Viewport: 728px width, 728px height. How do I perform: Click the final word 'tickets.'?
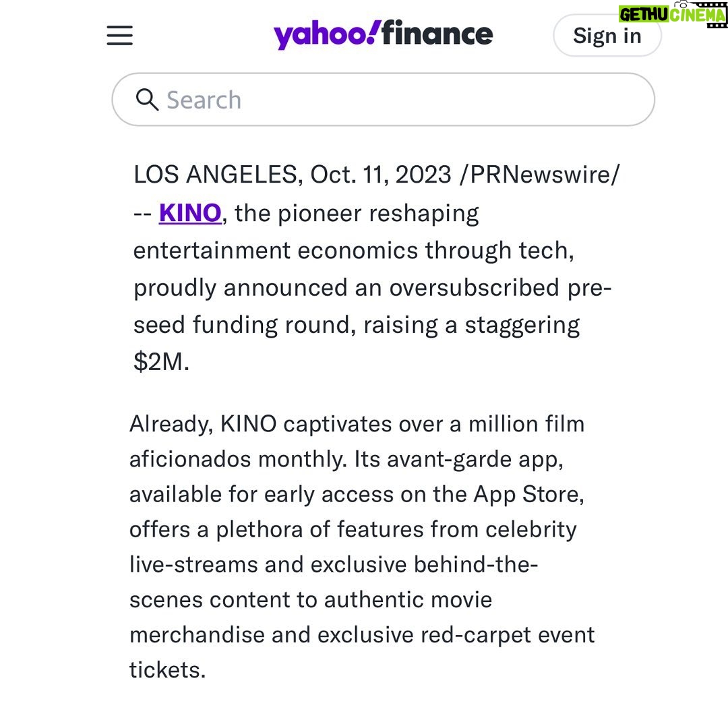(x=168, y=670)
